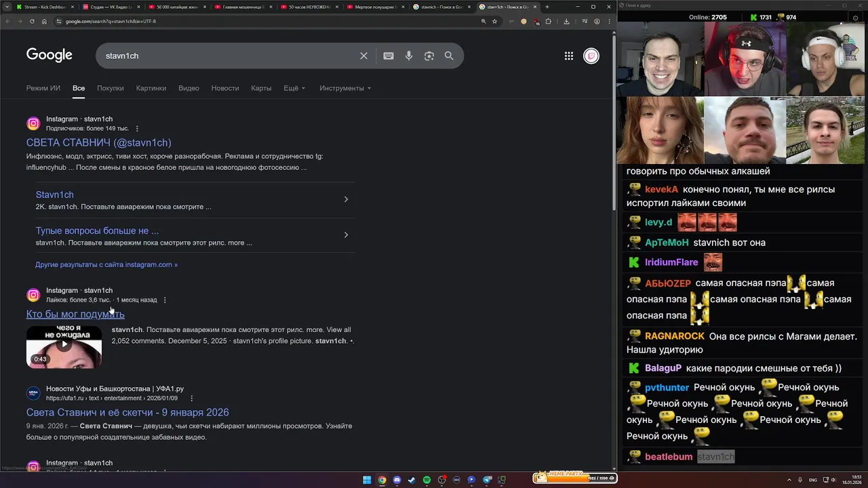Open the Stavn1ch sitelink chevron
Viewport: 868px width, 488px height.
346,199
